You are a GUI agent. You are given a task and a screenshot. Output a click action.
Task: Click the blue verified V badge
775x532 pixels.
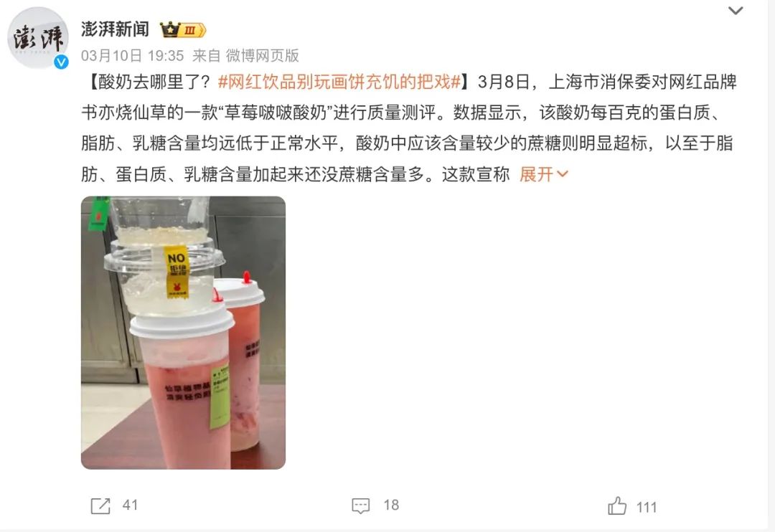point(61,62)
